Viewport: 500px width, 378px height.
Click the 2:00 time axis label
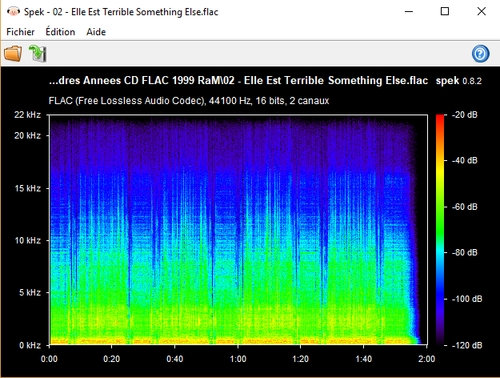(426, 359)
